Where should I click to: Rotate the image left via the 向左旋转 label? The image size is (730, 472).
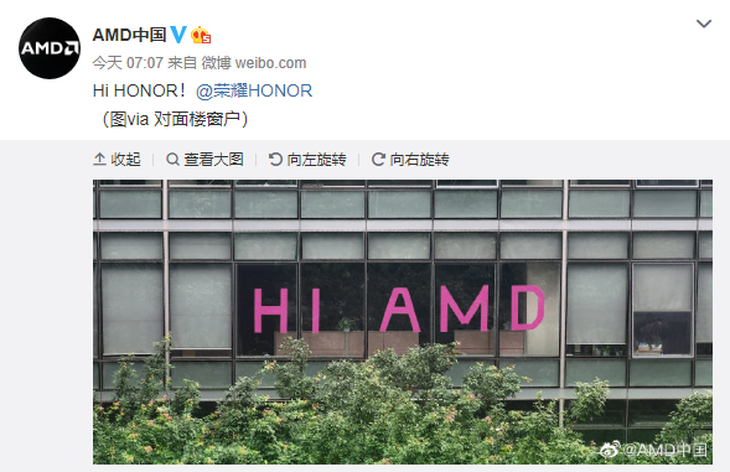tap(317, 160)
